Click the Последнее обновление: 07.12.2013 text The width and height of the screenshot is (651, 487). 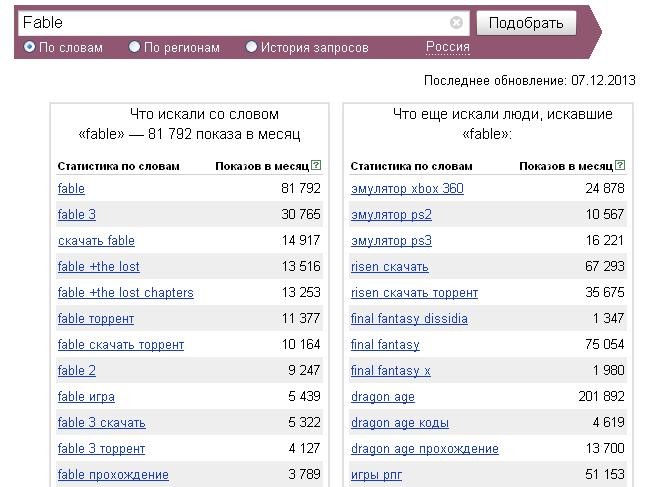[x=529, y=80]
